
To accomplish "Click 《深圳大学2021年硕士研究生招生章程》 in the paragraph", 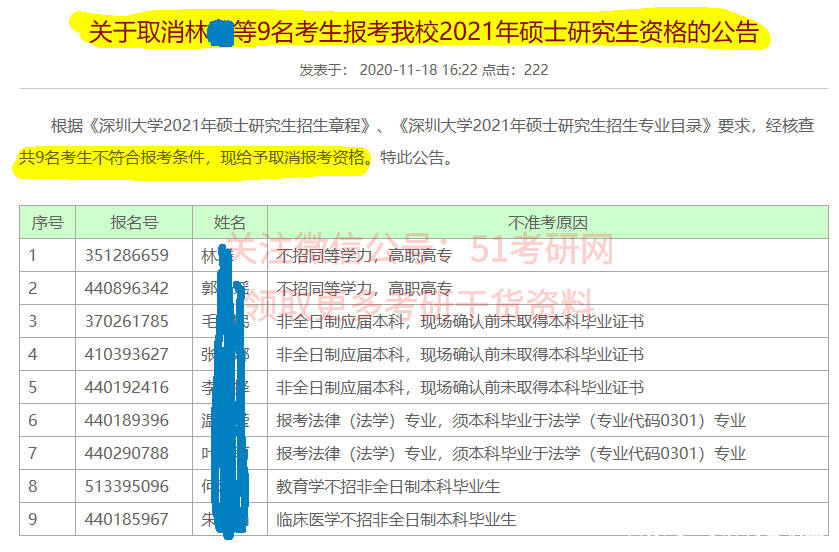I will (x=228, y=126).
